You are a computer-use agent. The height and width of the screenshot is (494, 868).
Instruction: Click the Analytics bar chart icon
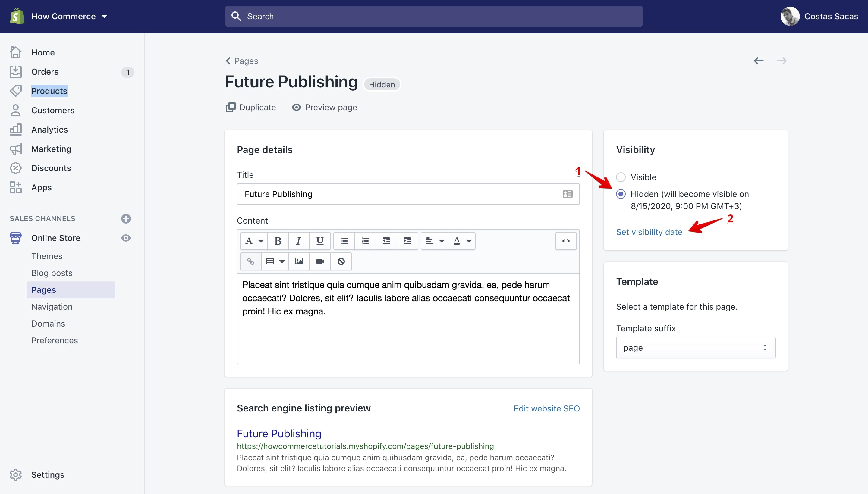(16, 130)
